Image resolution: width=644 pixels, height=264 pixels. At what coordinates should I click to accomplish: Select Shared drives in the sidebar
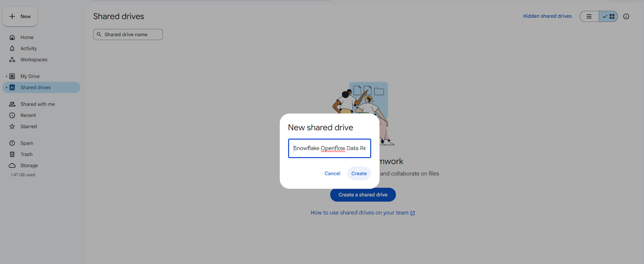pos(41,87)
